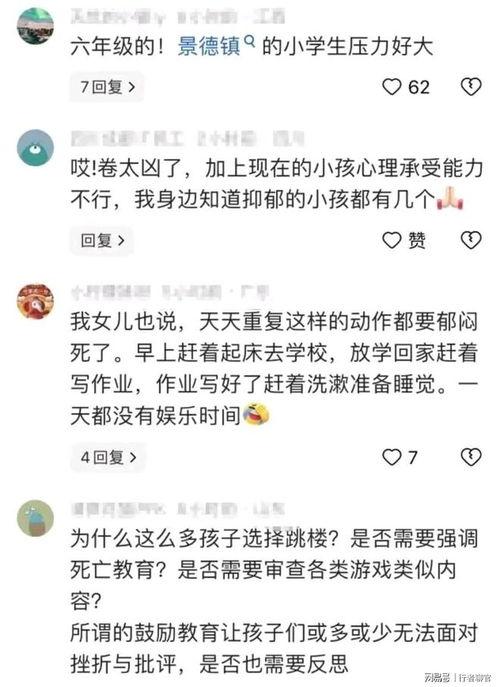
Task: Expand the 7 replies thread
Action: click(107, 87)
